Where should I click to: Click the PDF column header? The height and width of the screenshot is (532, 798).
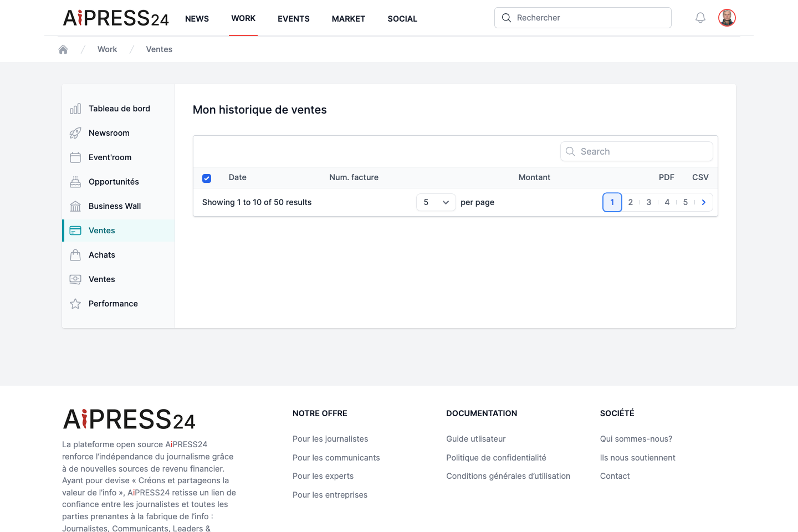[667, 177]
